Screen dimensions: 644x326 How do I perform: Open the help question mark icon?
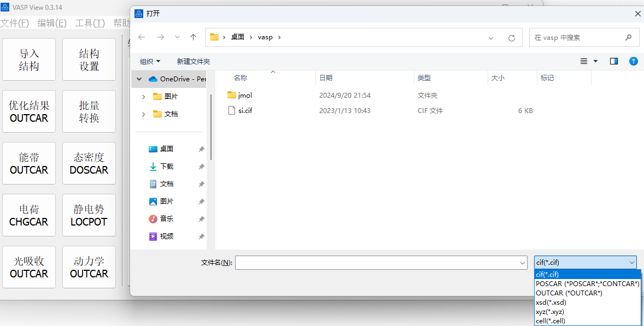click(x=633, y=61)
